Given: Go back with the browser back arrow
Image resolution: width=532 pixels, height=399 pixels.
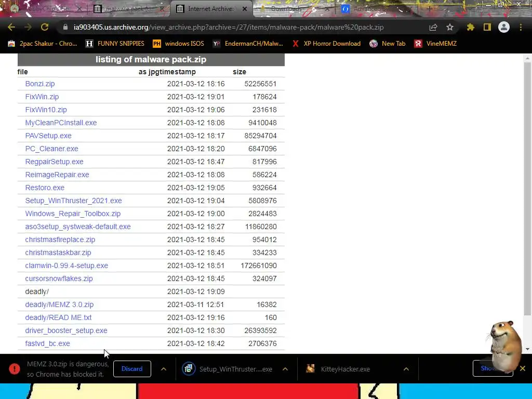Looking at the screenshot, I should point(11,27).
